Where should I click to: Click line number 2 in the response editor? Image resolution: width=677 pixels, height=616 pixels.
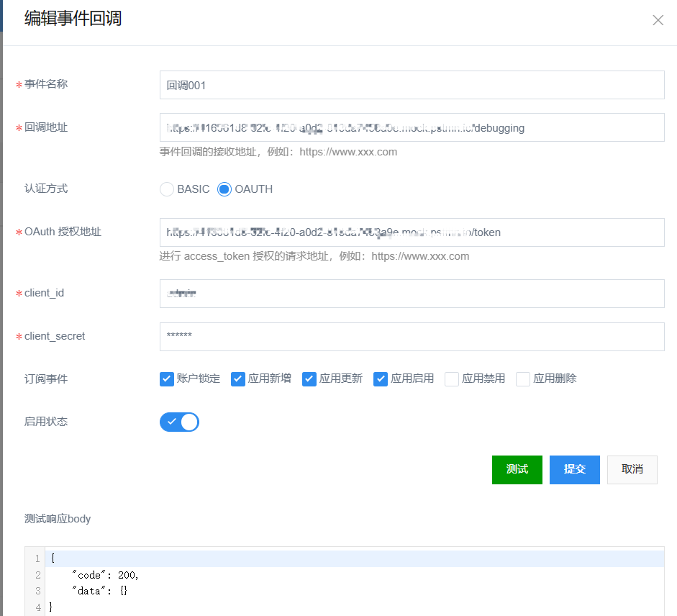[37, 575]
